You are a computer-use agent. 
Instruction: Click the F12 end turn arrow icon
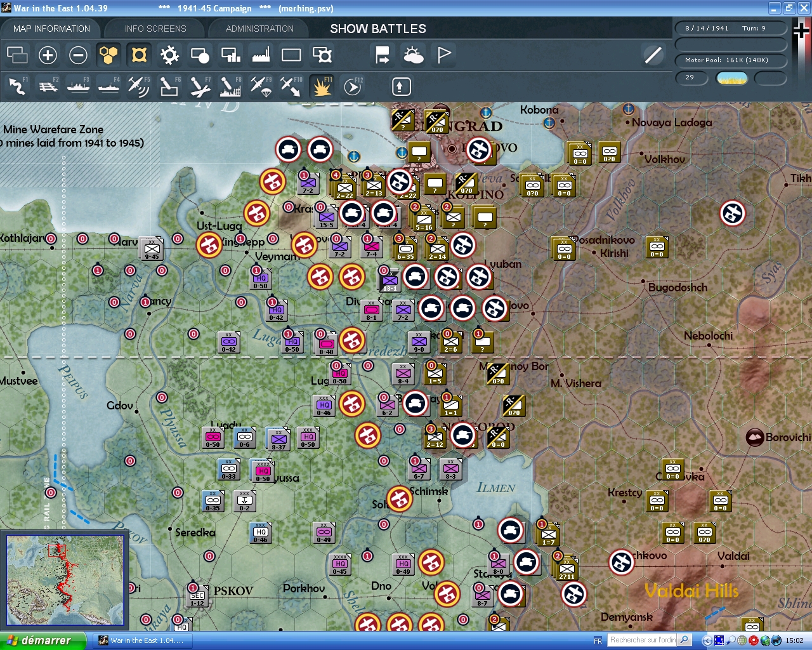coord(353,86)
